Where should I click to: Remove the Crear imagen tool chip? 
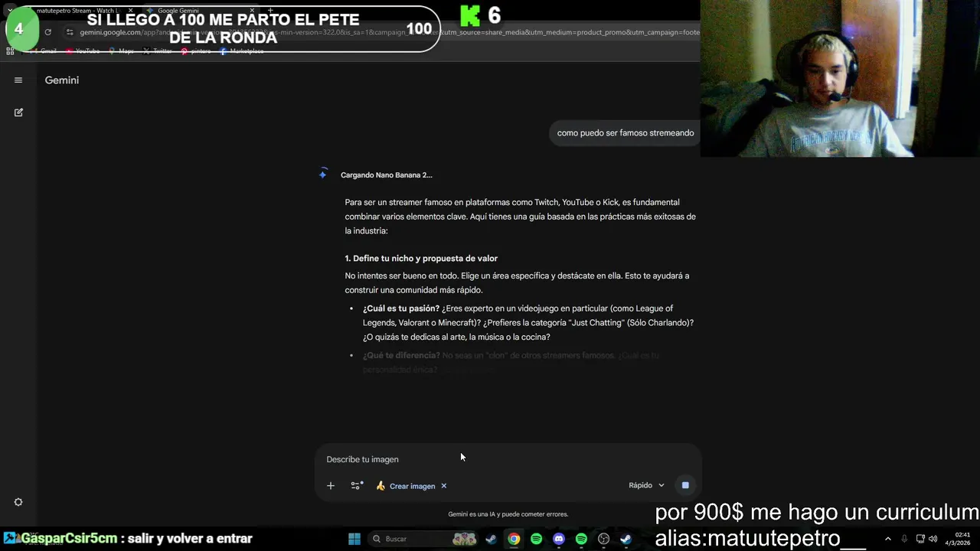point(443,486)
